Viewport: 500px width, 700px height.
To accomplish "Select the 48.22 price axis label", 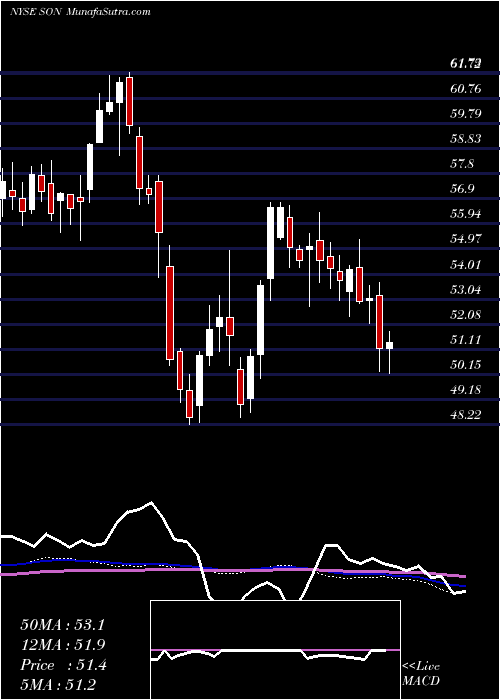I will coord(466,415).
